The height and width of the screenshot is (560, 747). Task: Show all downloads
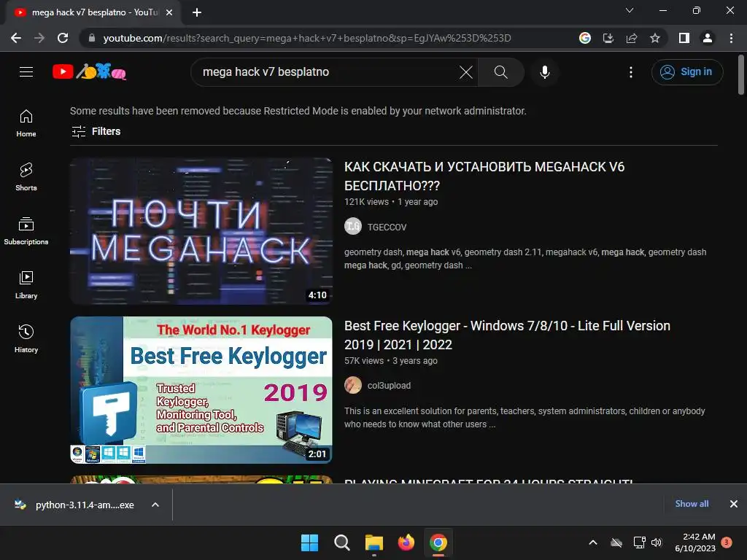click(x=692, y=504)
